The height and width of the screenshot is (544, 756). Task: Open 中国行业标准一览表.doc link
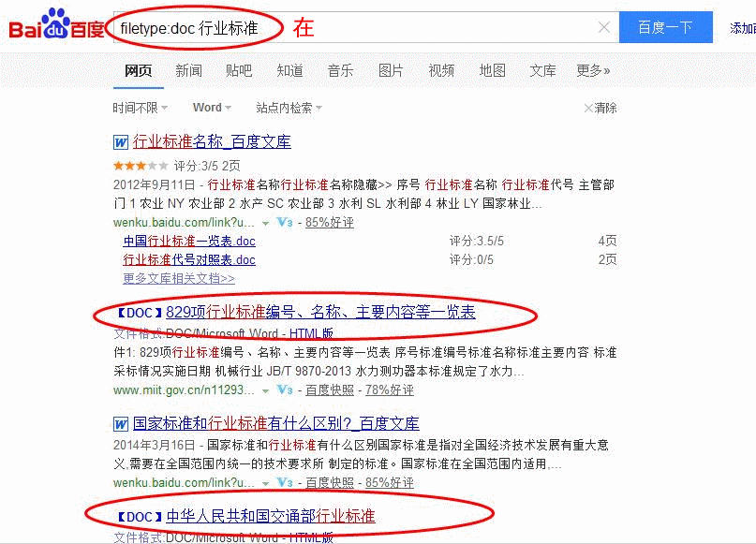[189, 241]
